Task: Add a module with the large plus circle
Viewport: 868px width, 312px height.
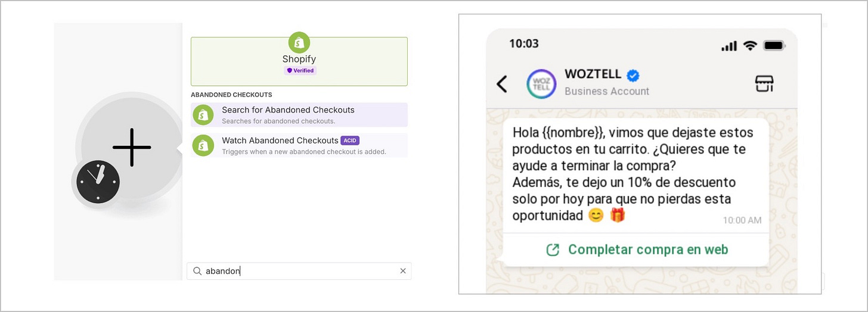Action: [132, 147]
